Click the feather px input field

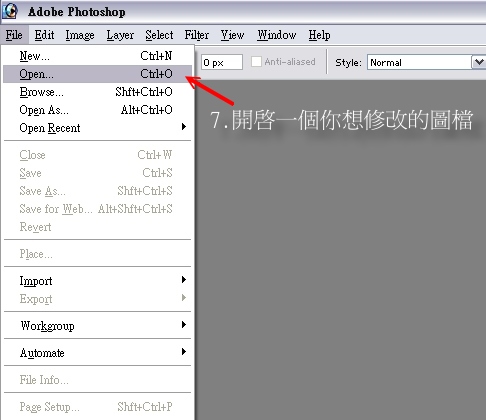(x=222, y=62)
